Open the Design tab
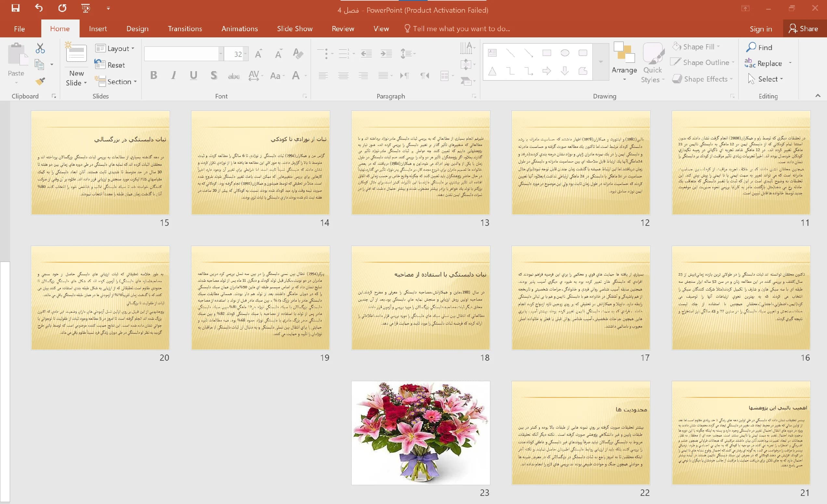The height and width of the screenshot is (504, 827). (x=137, y=29)
